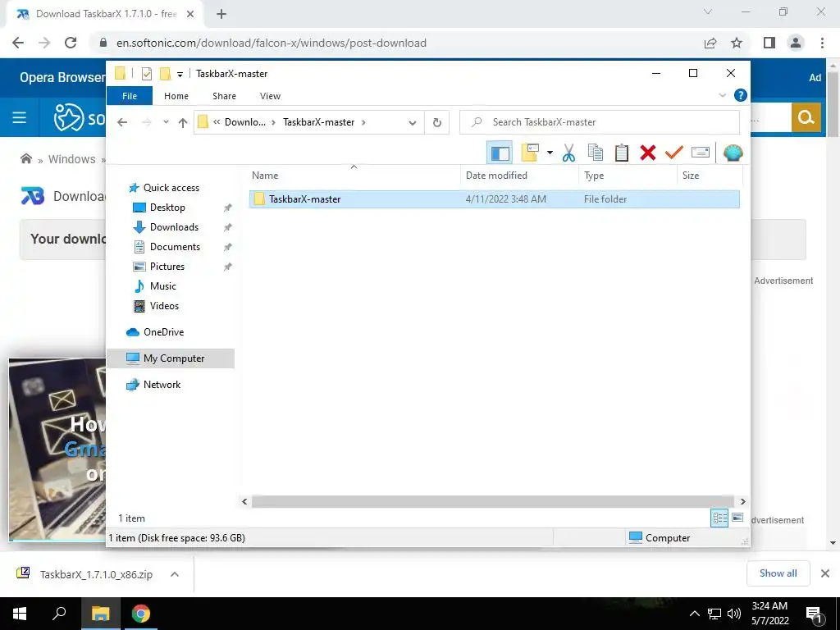Select the TaskbarX-master folder row
Viewport: 840px width, 630px height.
(494, 199)
